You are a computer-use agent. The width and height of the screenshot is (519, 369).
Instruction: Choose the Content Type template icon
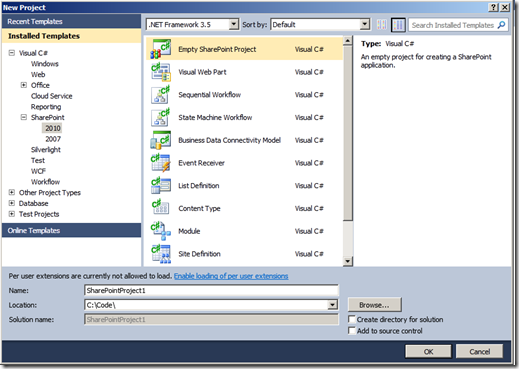click(160, 208)
